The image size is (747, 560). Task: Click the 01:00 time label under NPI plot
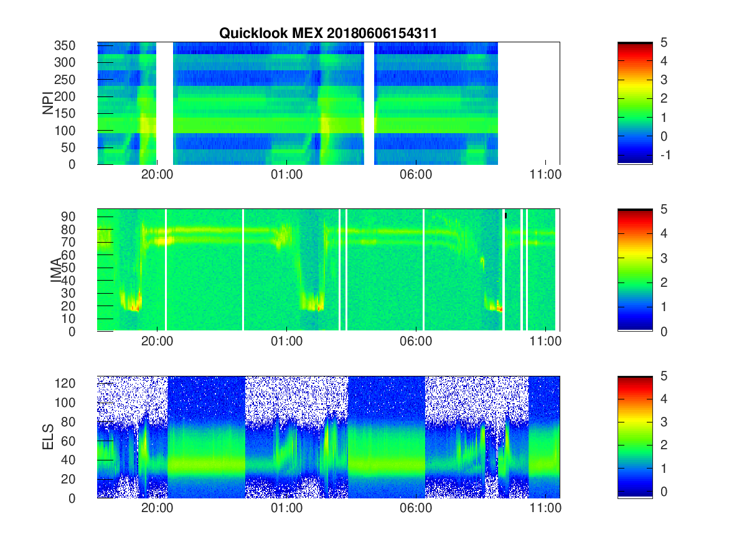click(286, 175)
